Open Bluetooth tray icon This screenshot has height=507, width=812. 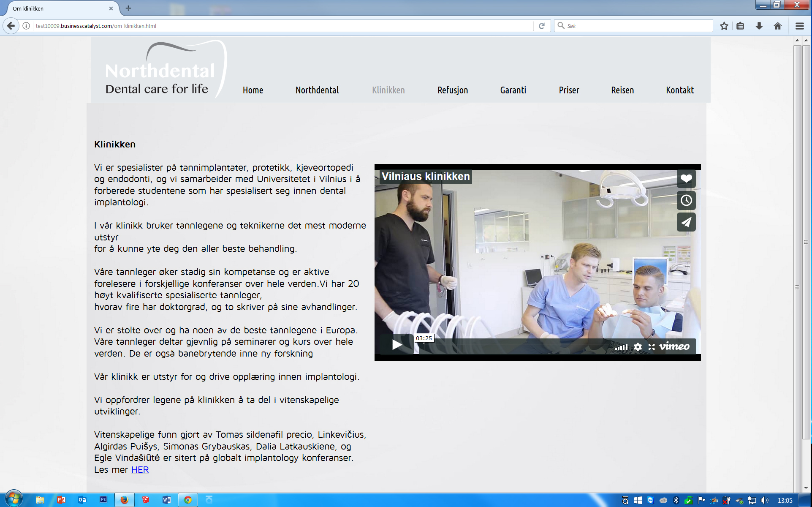point(676,500)
